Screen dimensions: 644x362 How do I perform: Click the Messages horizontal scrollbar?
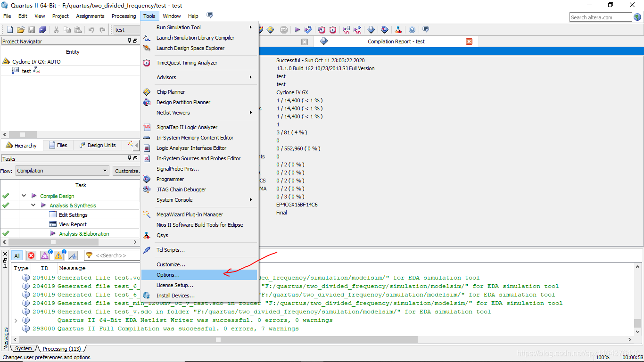322,339
